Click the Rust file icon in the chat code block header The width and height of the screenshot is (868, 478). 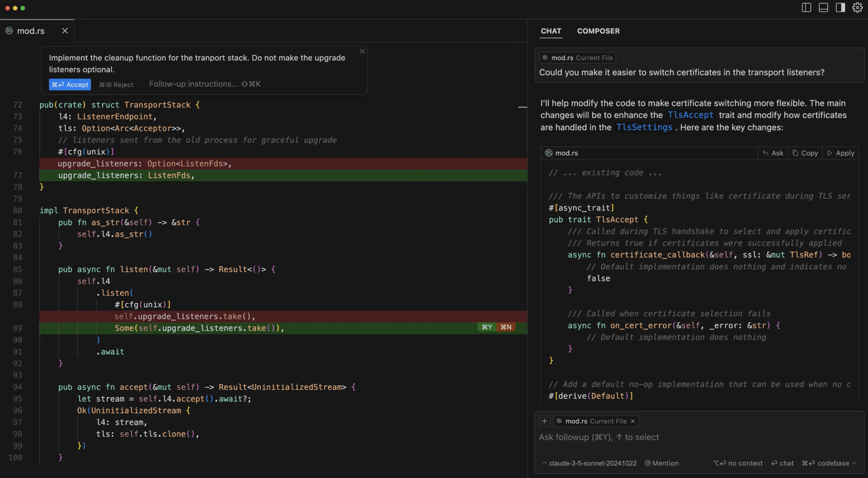point(548,152)
